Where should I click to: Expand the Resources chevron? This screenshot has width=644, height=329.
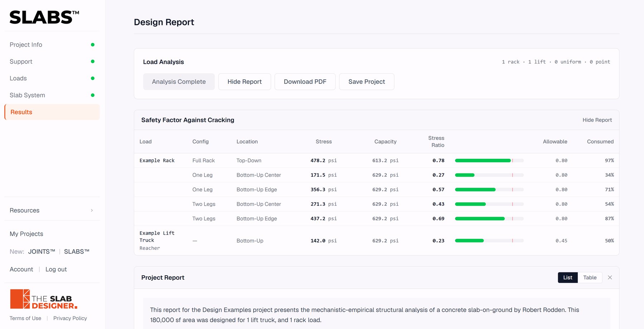point(92,210)
